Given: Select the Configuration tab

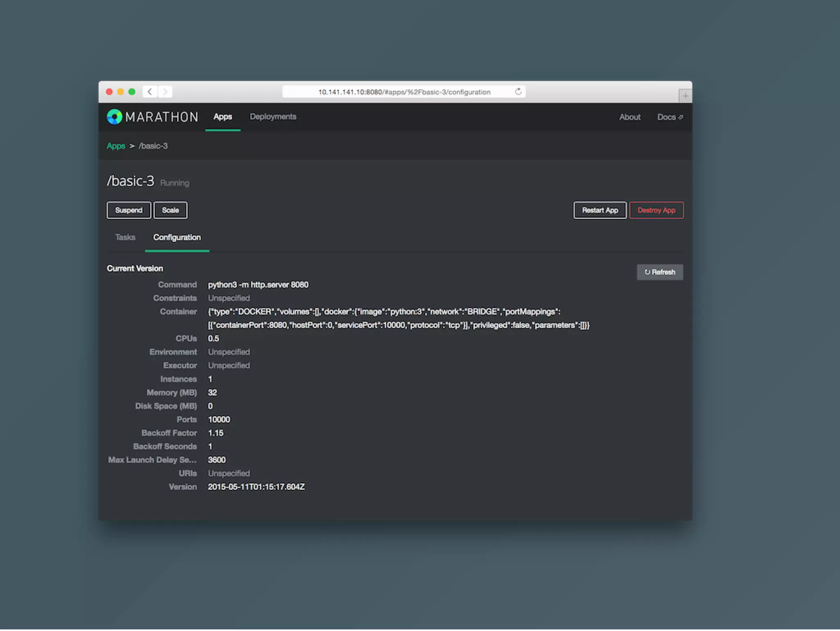Looking at the screenshot, I should tap(177, 238).
